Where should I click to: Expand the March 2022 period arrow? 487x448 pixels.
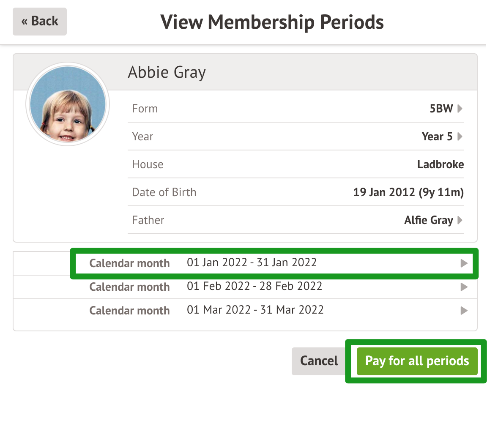(x=464, y=311)
